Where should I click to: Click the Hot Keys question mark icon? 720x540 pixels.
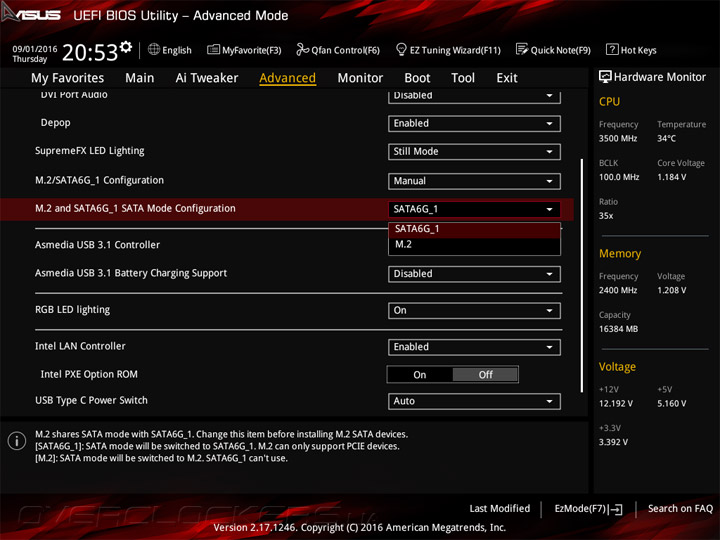tap(612, 49)
